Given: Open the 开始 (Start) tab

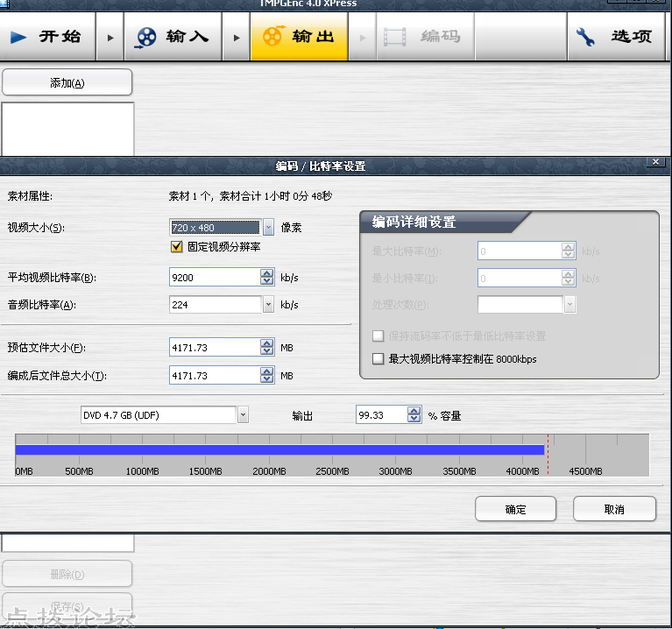Looking at the screenshot, I should 47,37.
